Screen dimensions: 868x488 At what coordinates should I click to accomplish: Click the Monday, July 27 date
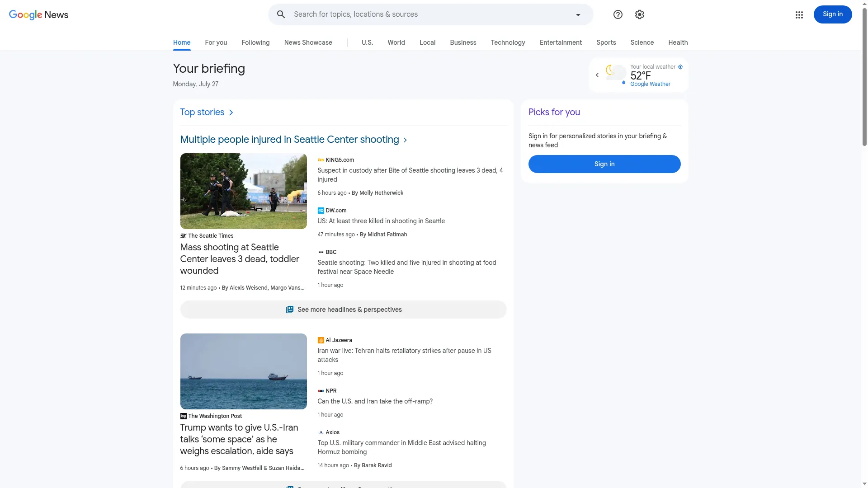click(195, 84)
